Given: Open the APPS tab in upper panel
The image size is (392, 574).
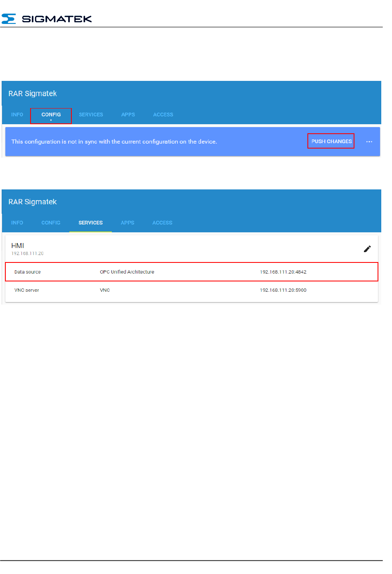Looking at the screenshot, I should 128,115.
